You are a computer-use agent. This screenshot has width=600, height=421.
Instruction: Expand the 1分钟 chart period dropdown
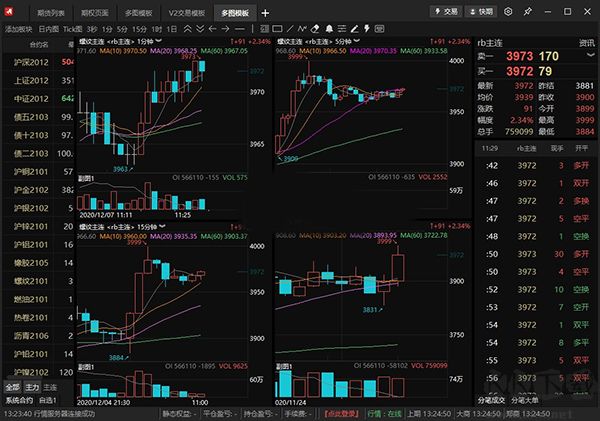click(x=158, y=41)
